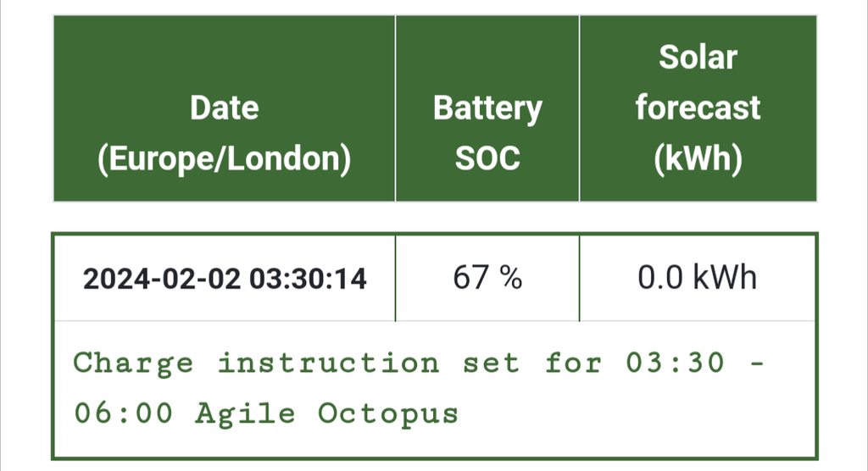Click the 03:30:14 time portion
This screenshot has height=471, width=868.
click(307, 279)
